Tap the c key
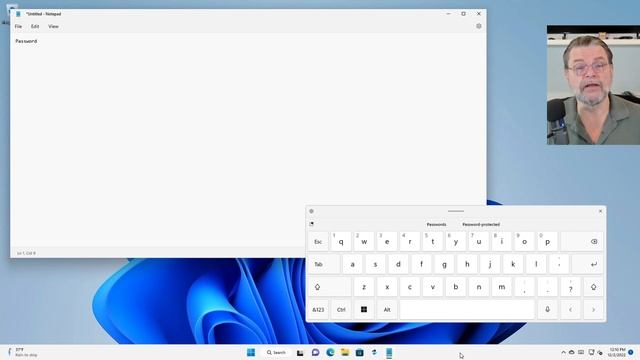Screen dimensions: 640x360 [x=410, y=287]
